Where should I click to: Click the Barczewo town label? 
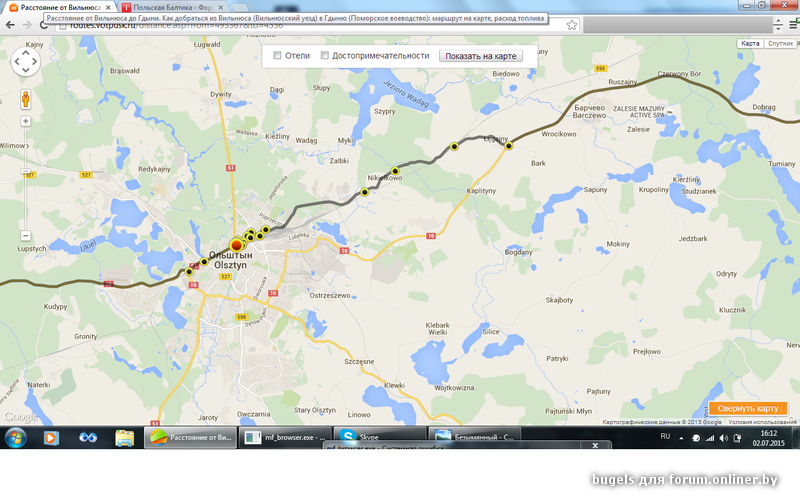(x=589, y=111)
